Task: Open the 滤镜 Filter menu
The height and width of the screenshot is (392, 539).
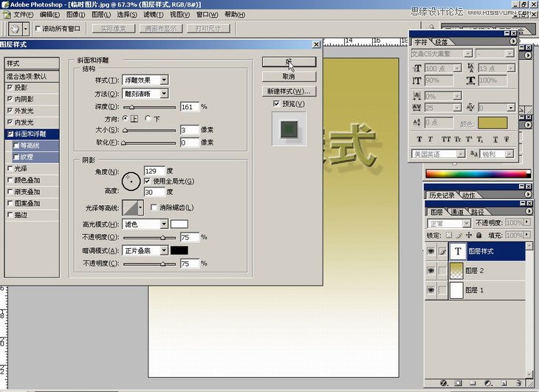Action: click(154, 15)
